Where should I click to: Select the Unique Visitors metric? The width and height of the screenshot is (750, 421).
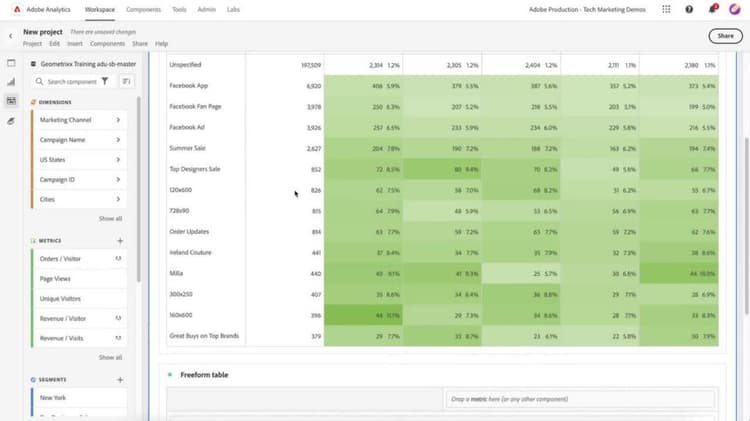pyautogui.click(x=79, y=299)
